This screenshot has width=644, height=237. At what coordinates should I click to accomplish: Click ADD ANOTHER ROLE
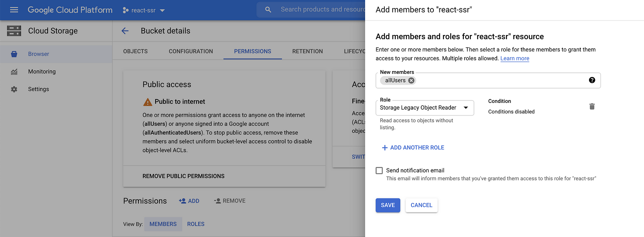[x=413, y=148]
